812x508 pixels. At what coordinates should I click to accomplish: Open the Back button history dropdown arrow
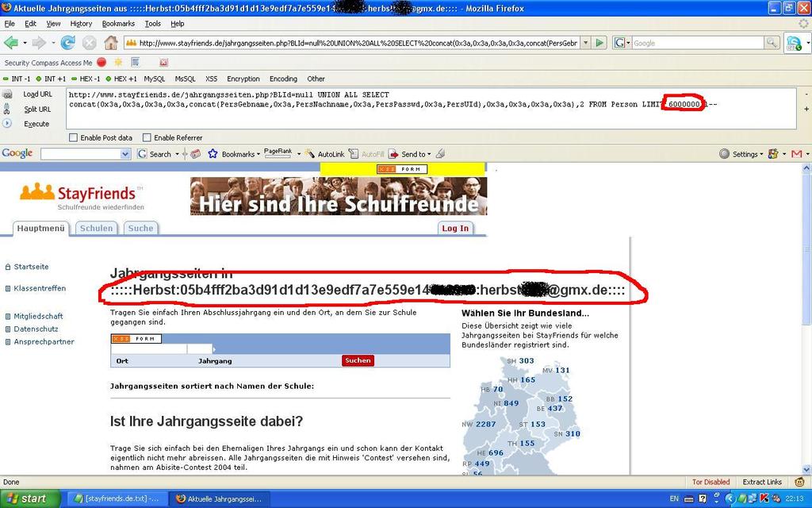[24, 43]
